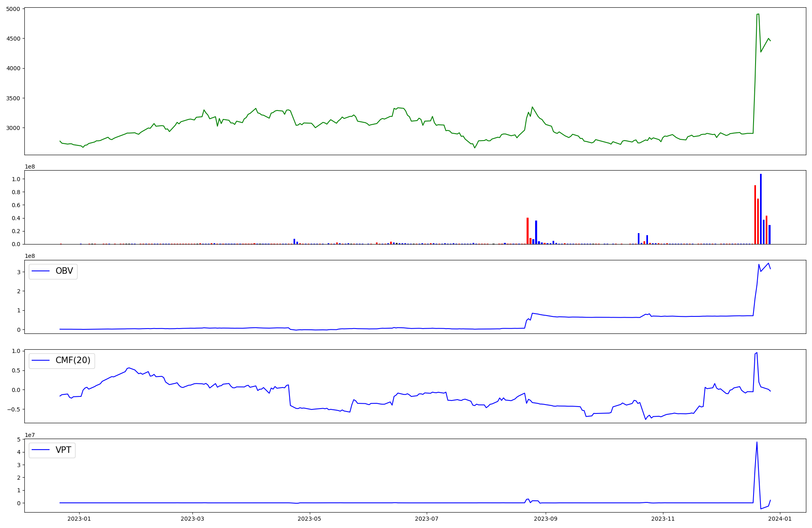Click the CMF(20) legend label
Viewport: 812px width, 528px height.
(x=73, y=361)
